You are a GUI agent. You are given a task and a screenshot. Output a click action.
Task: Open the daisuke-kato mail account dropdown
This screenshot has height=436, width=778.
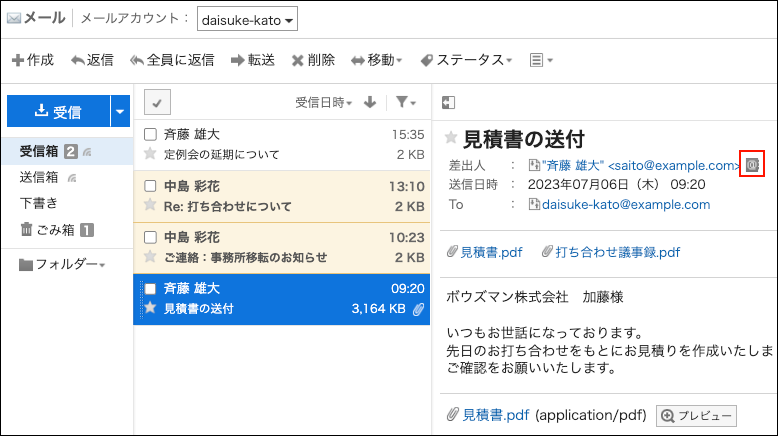(247, 19)
